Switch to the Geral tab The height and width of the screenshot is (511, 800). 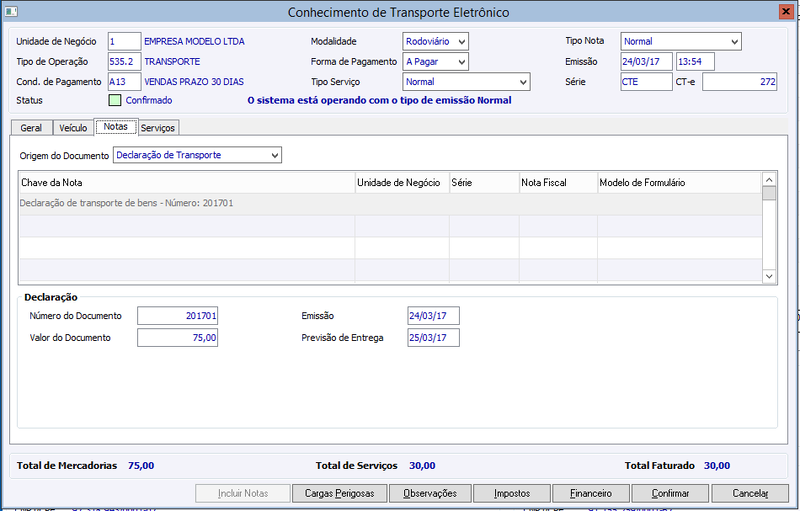(31, 127)
